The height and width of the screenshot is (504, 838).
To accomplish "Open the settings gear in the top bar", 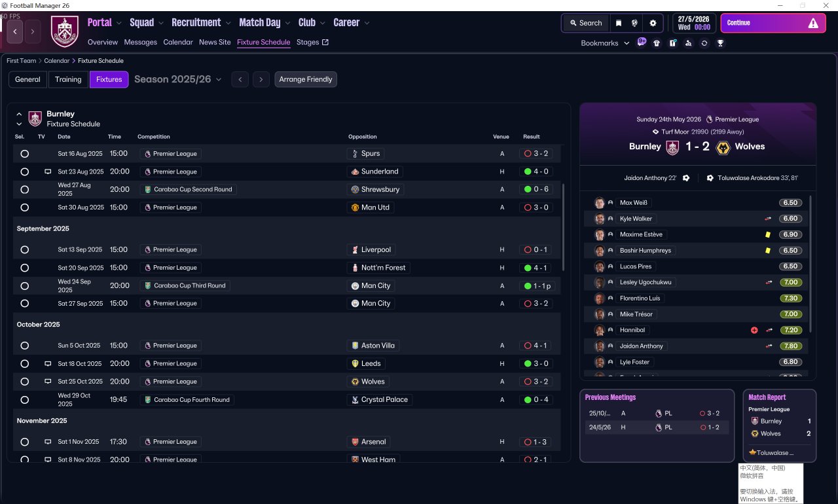I will [653, 23].
